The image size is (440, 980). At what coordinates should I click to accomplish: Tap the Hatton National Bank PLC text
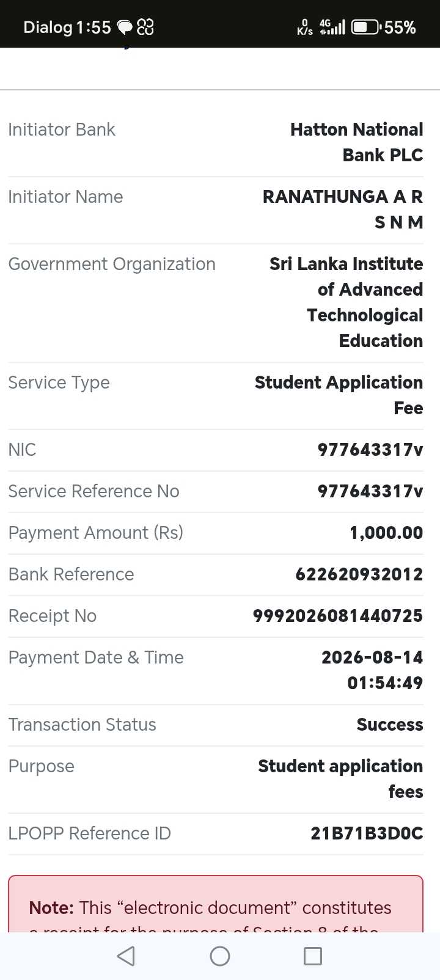(x=357, y=142)
